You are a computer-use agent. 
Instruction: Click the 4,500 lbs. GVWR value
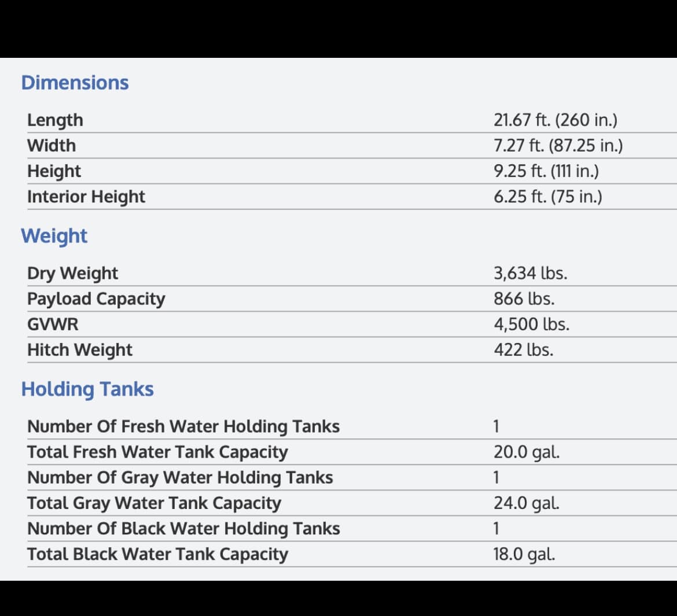click(532, 324)
